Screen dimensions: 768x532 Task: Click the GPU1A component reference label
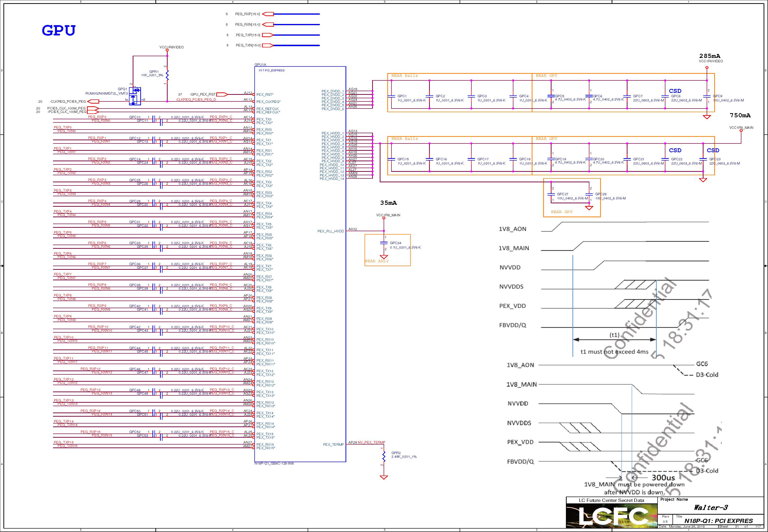click(260, 64)
